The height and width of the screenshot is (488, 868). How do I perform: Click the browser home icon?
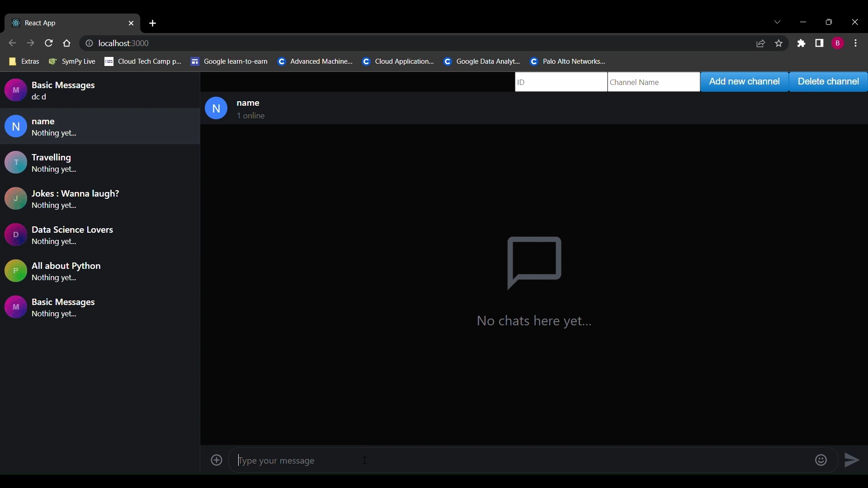coord(67,43)
